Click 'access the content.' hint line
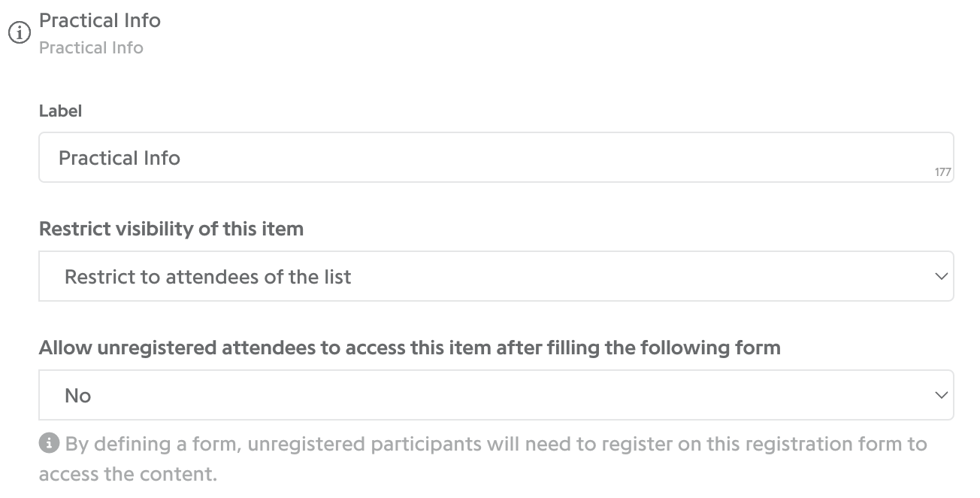 [x=128, y=475]
